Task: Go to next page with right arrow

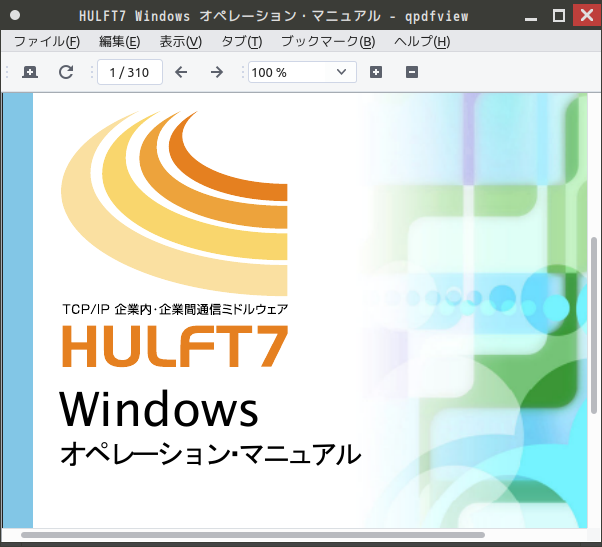Action: 217,72
